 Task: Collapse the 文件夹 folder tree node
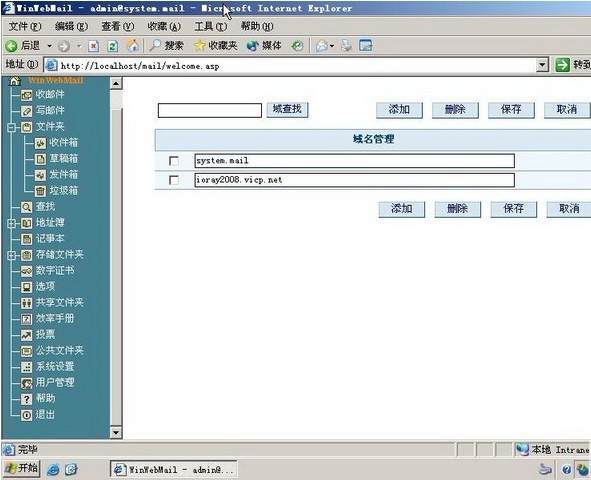coord(11,127)
